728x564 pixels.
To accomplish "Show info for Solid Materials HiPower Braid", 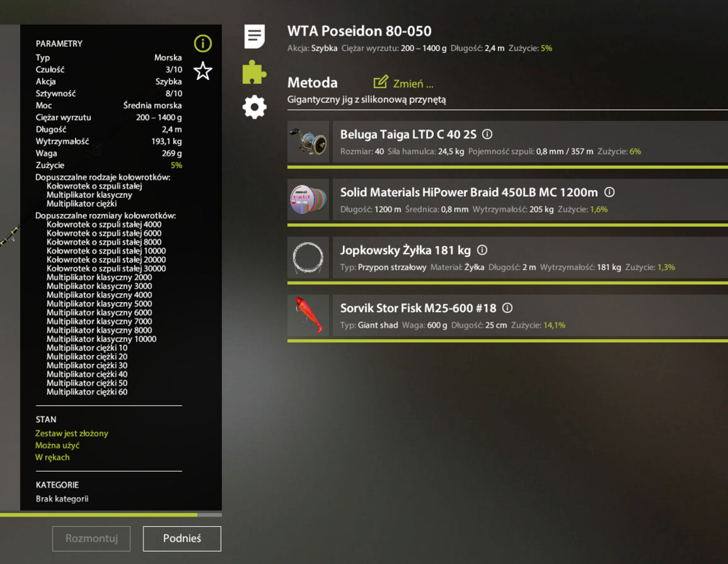I will [609, 192].
